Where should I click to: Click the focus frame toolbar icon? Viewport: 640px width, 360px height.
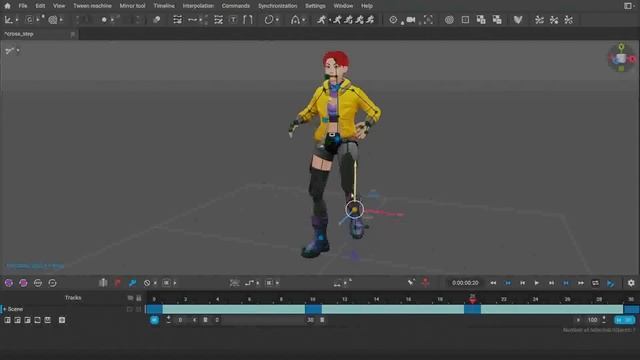[428, 20]
